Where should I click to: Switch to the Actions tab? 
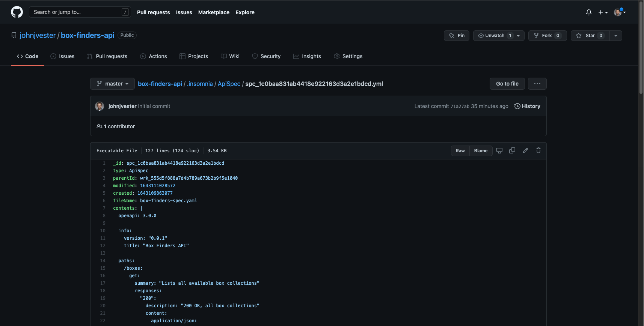pyautogui.click(x=154, y=56)
